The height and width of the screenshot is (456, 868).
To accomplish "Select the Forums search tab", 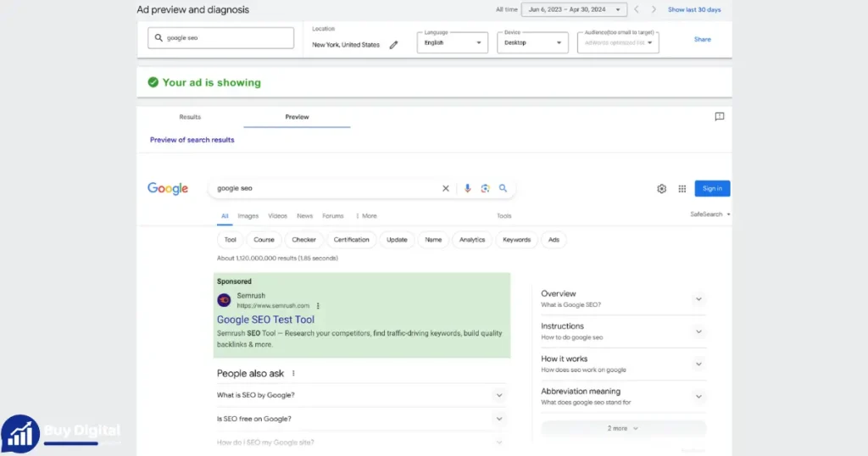I will [x=332, y=216].
